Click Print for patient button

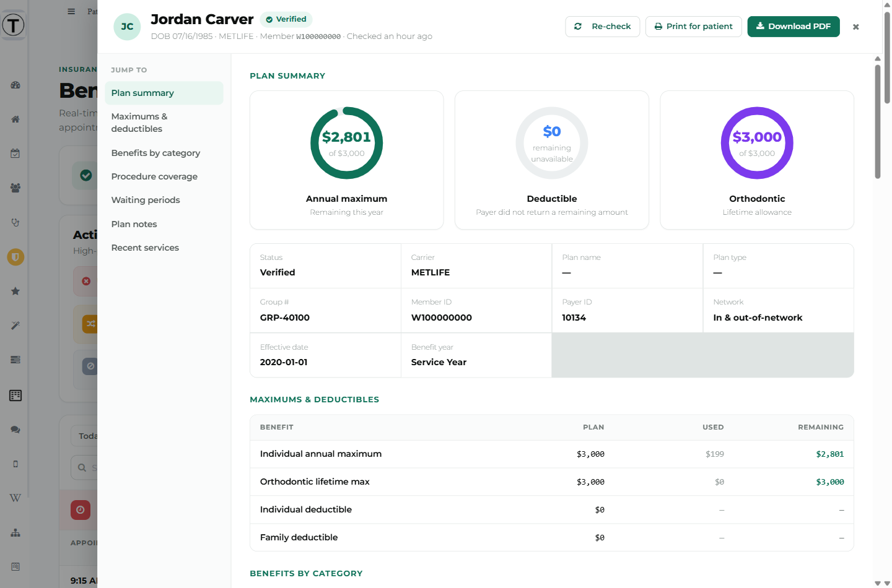[x=693, y=27]
